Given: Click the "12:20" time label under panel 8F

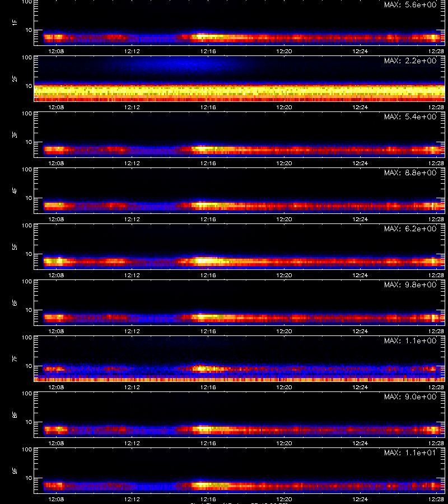Looking at the screenshot, I should point(284,444).
